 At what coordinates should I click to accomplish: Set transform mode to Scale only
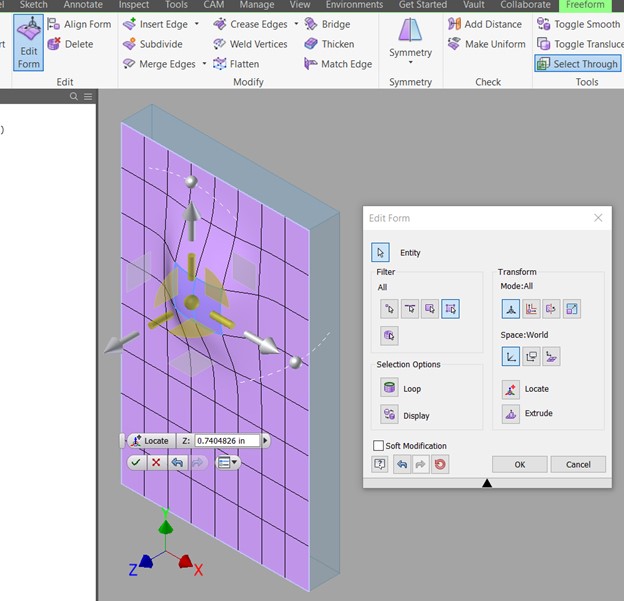[571, 309]
